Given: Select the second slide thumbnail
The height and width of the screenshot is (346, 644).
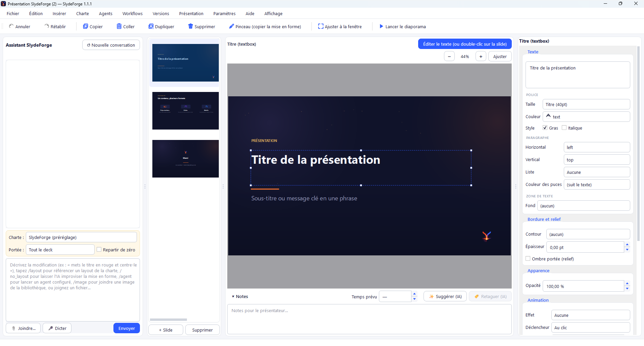Looking at the screenshot, I should (186, 111).
